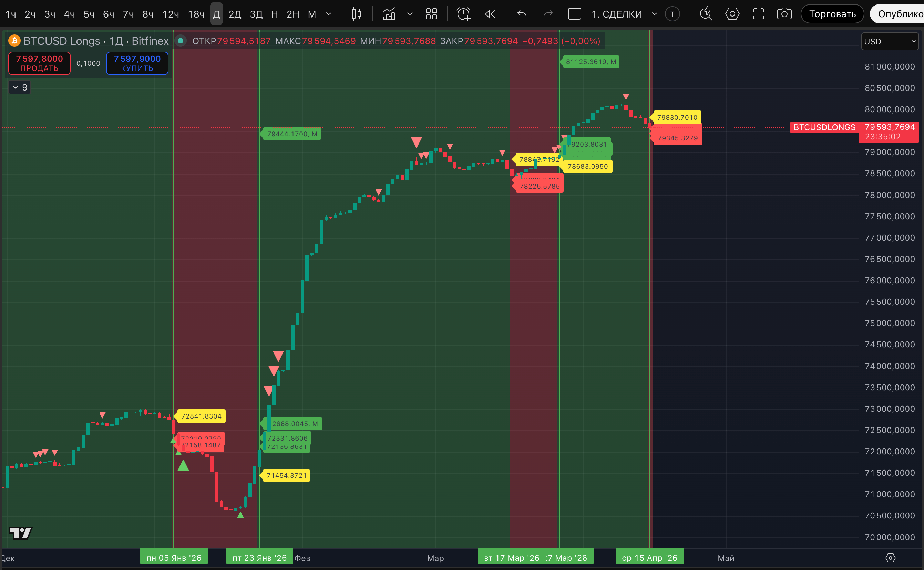Screen dimensions: 924x570
Task: Undo the last chart action
Action: pyautogui.click(x=522, y=14)
